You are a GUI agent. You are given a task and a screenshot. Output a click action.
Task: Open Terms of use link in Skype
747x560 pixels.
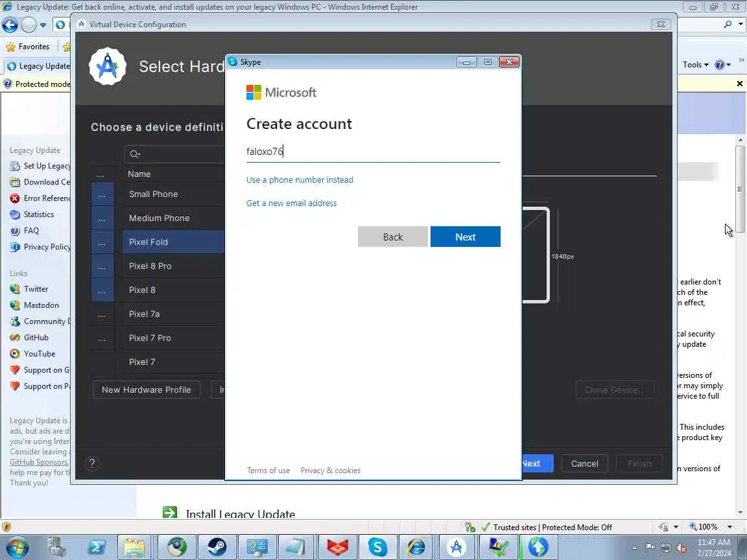pos(268,471)
